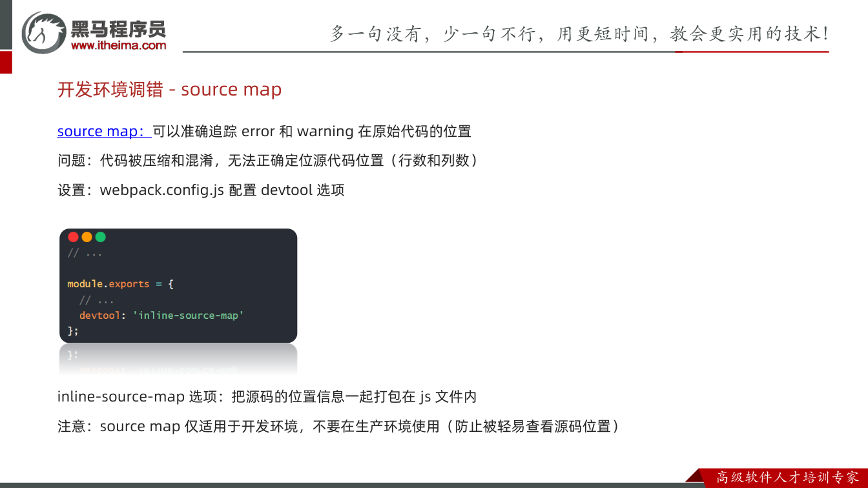Image resolution: width=868 pixels, height=488 pixels.
Task: Open the blue "source map:" hyperlink
Action: (105, 131)
